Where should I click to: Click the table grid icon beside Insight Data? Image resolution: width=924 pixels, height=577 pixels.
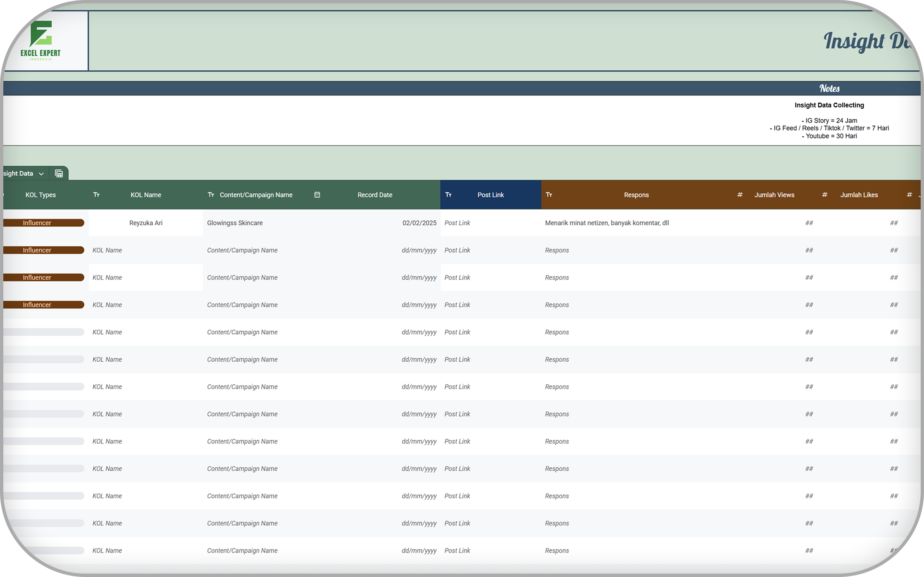coord(59,174)
